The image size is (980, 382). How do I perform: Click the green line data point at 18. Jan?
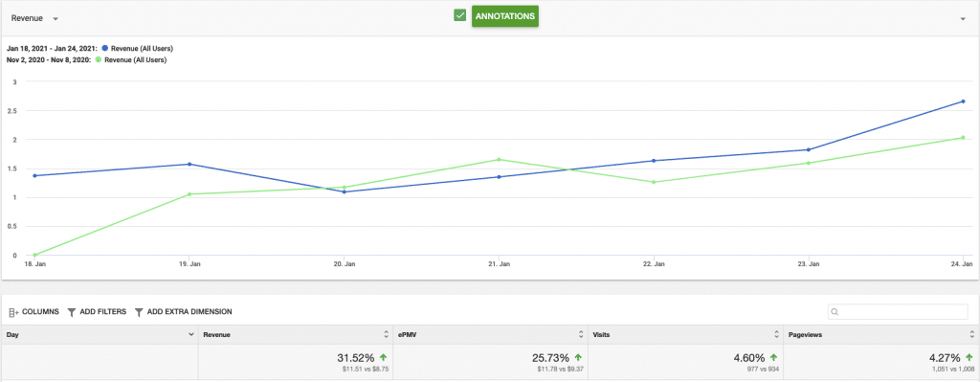click(34, 255)
